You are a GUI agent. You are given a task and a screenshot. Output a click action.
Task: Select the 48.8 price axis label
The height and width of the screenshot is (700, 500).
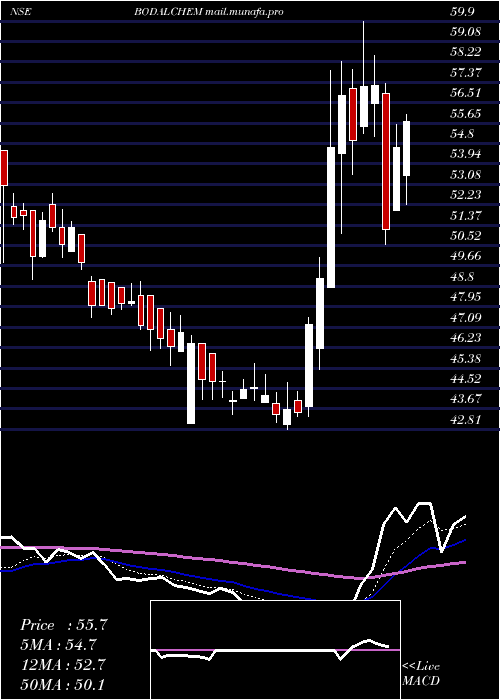pos(462,277)
